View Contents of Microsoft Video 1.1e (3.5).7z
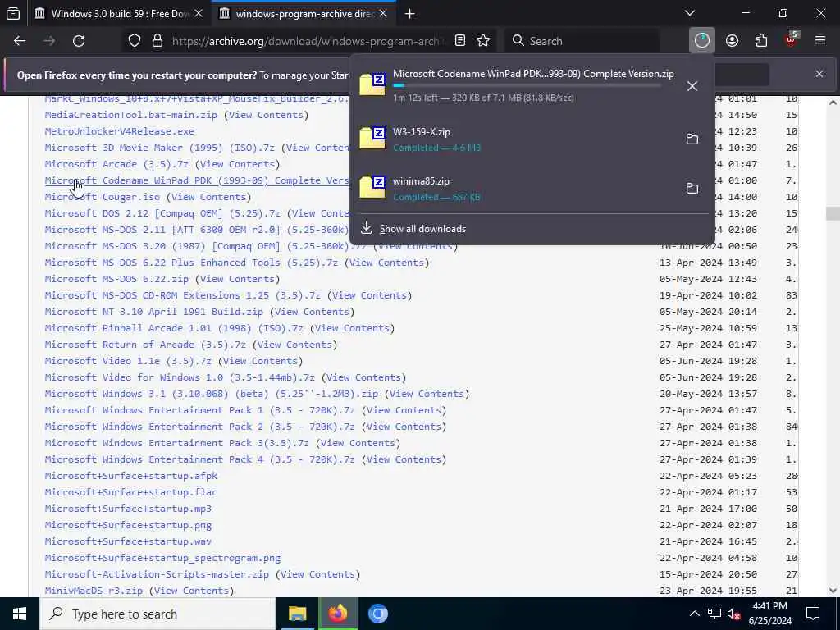 tap(260, 361)
